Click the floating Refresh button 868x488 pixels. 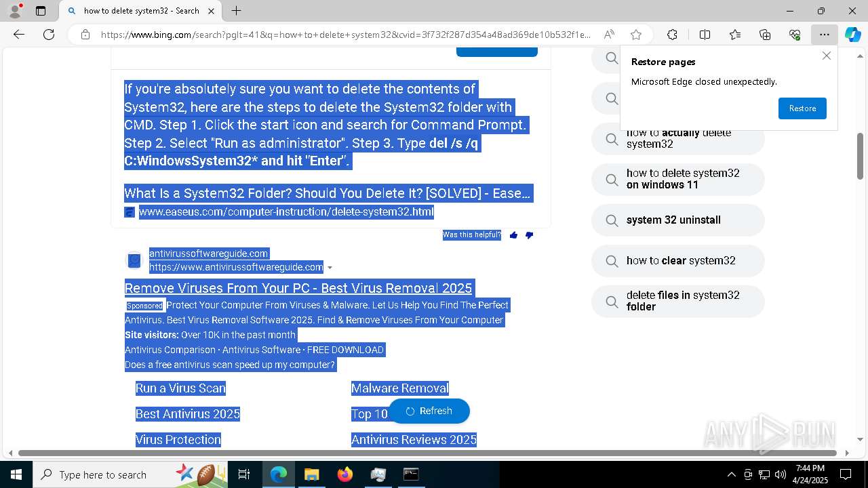(x=429, y=411)
